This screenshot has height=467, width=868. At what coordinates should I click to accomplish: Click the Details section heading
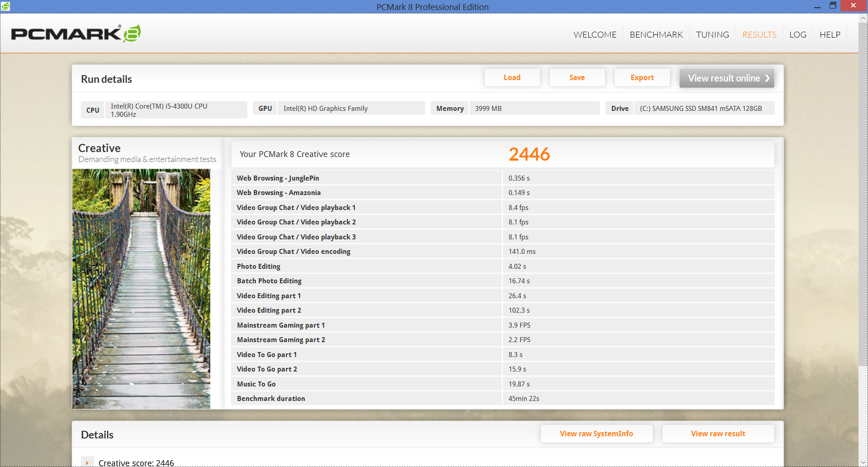[x=97, y=435]
